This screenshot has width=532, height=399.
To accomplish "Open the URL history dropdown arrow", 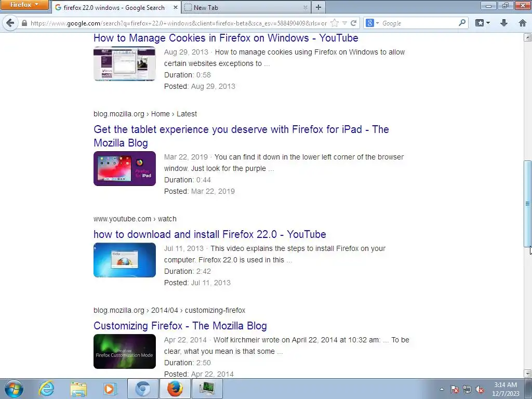I will point(345,23).
